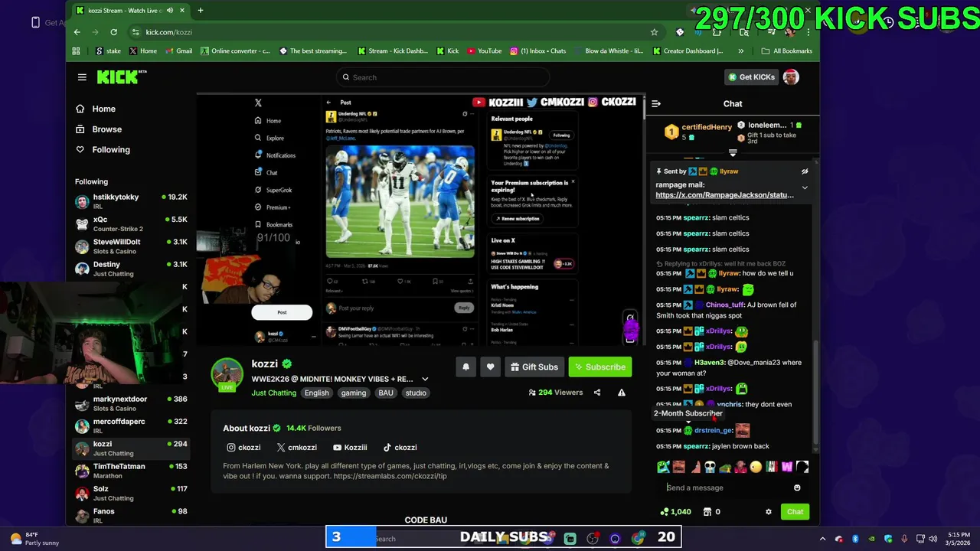Close the kozzi Stream browser tab
This screenshot has height=551, width=980.
tap(182, 11)
